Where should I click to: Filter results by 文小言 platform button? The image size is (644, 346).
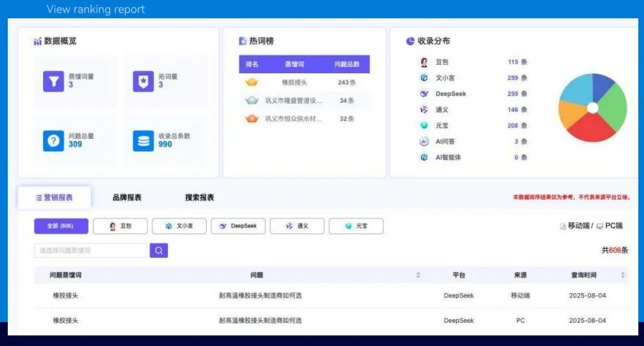tap(179, 225)
